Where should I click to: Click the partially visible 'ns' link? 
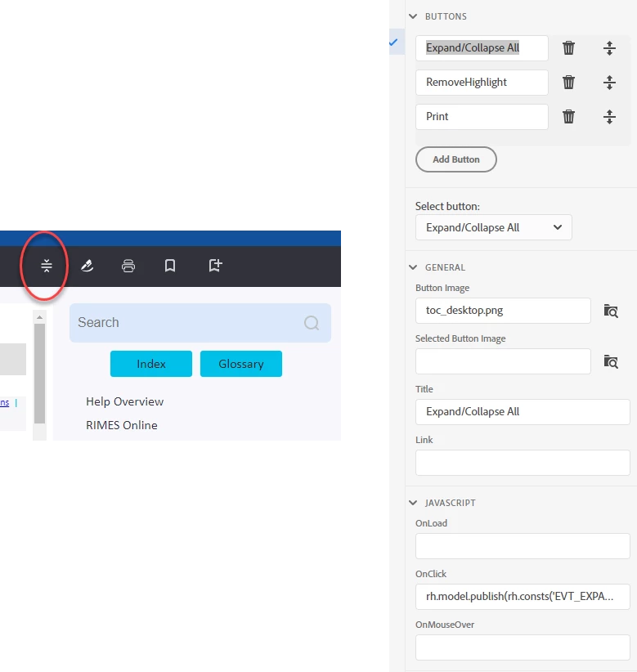[5, 402]
